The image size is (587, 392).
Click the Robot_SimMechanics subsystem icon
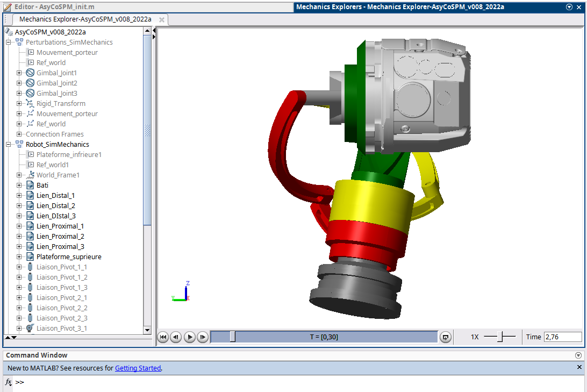(x=19, y=144)
